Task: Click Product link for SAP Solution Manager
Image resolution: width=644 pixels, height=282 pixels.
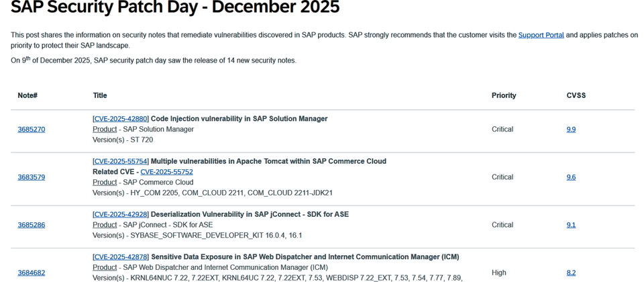Action: coord(105,130)
